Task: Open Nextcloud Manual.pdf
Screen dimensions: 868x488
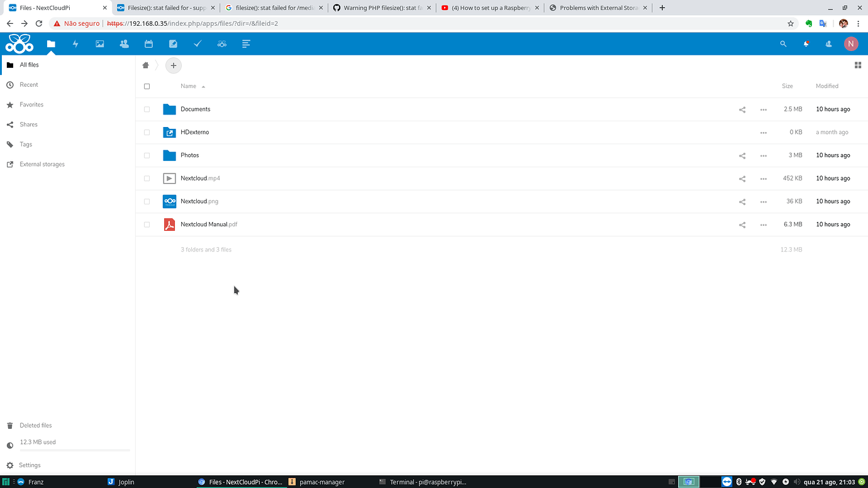Action: 208,224
